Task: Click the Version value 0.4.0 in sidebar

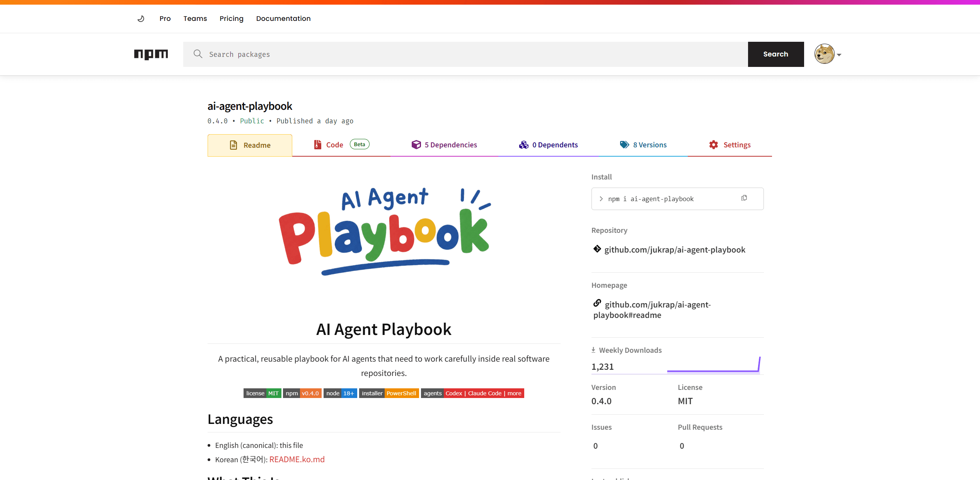Action: point(602,401)
